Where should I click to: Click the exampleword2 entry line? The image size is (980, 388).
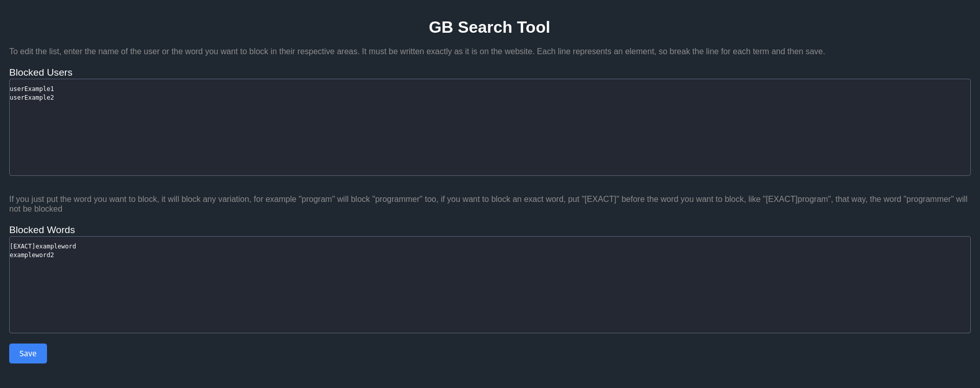tap(32, 255)
